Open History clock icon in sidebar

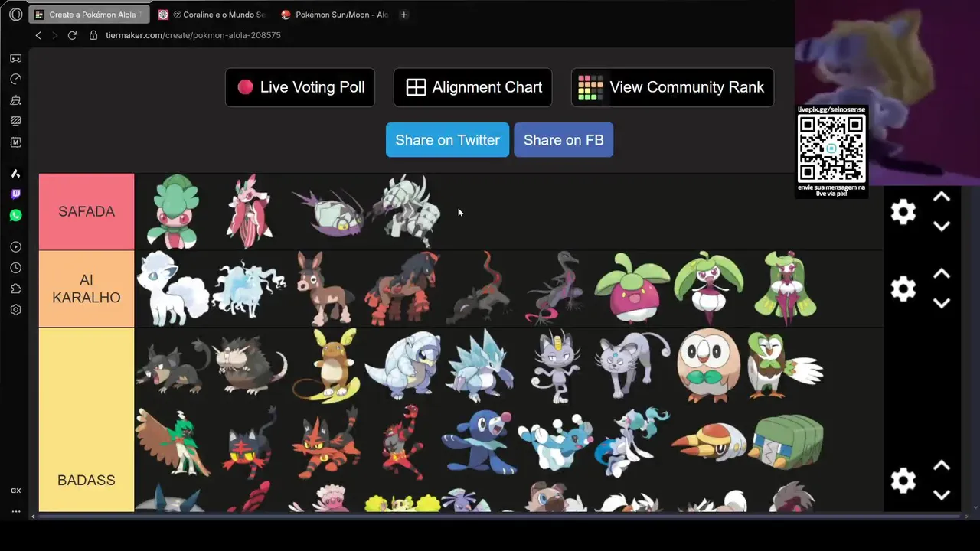[x=15, y=268]
